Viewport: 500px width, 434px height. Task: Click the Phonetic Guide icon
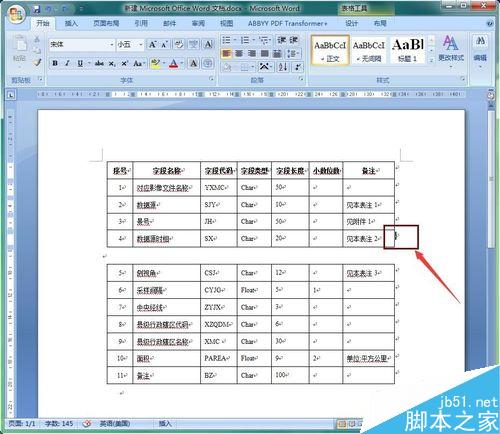(194, 44)
